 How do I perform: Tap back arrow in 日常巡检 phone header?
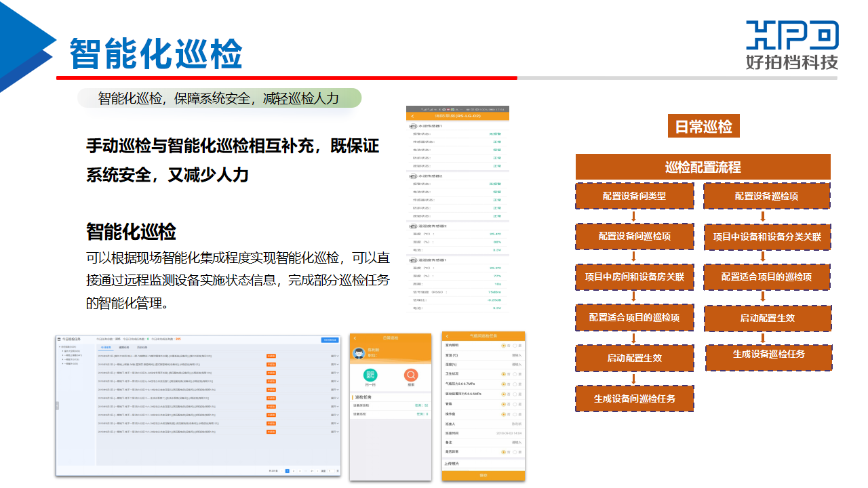point(355,338)
